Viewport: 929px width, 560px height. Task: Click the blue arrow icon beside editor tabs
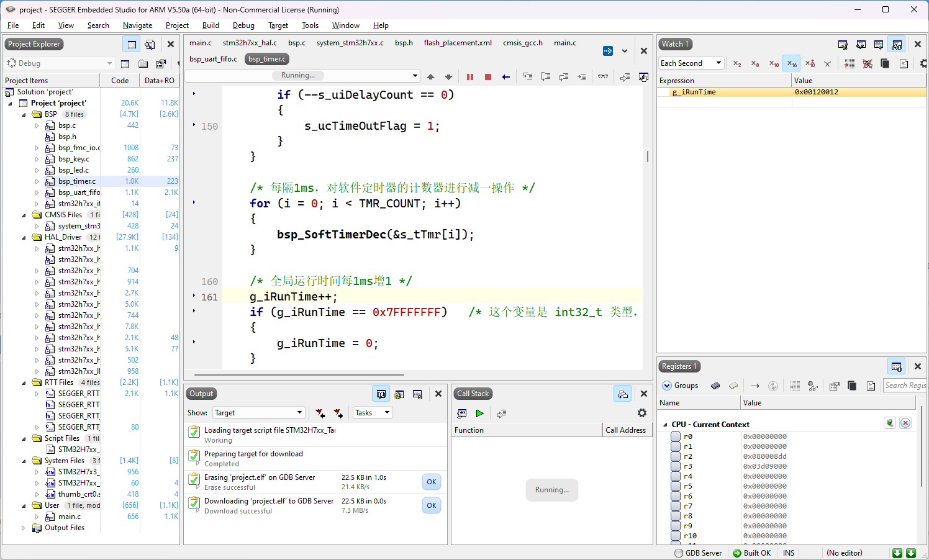coord(608,51)
